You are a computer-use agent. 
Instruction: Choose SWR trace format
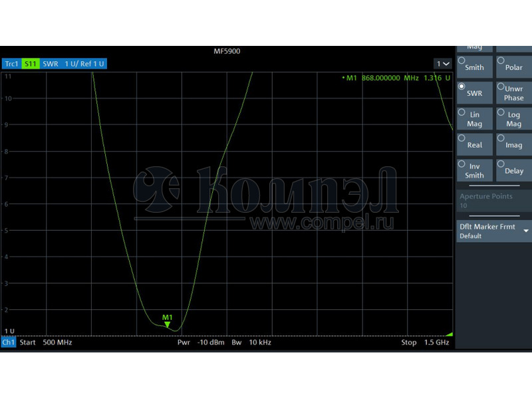click(474, 93)
